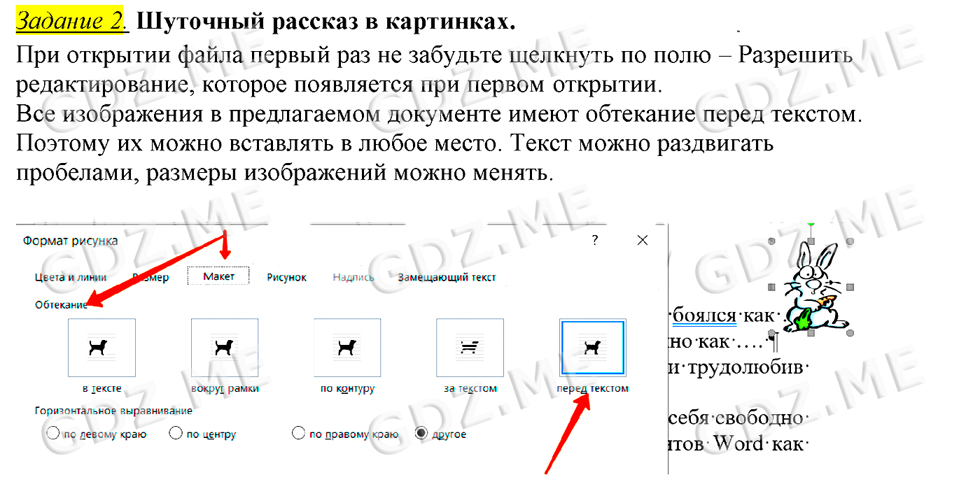Open the 'Замещающий текст' tab
Viewport: 980px width, 496px height.
point(447,277)
